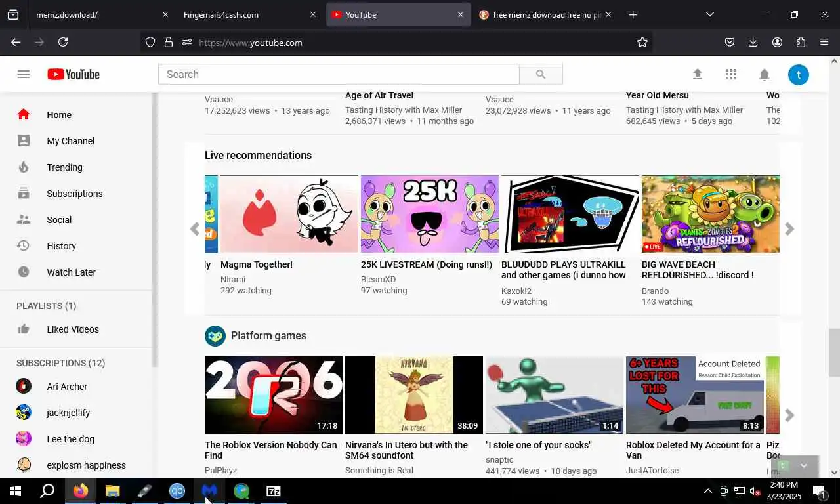Click the YouTube logo

click(73, 74)
